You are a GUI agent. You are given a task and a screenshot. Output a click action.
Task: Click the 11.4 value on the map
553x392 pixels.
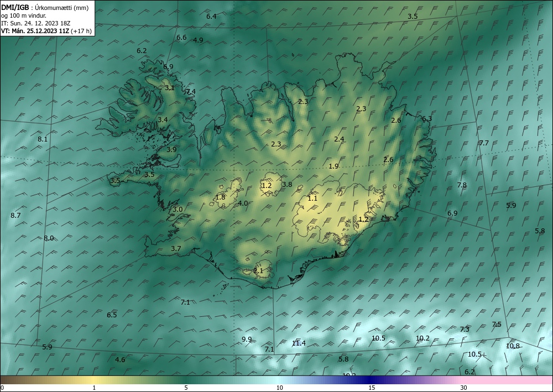click(299, 343)
